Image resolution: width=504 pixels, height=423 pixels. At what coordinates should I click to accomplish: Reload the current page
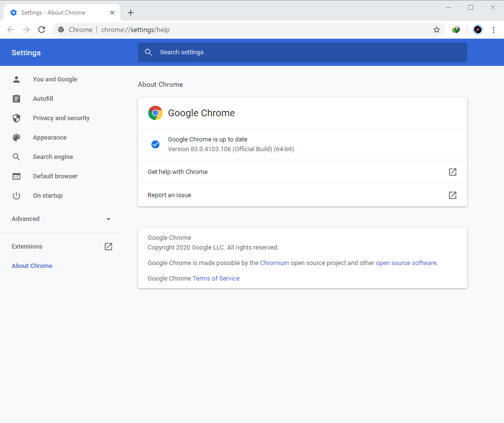pos(42,30)
